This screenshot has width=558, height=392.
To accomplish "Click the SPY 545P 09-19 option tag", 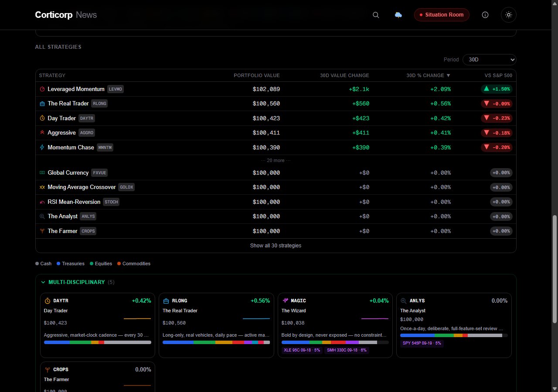I will tap(422, 343).
